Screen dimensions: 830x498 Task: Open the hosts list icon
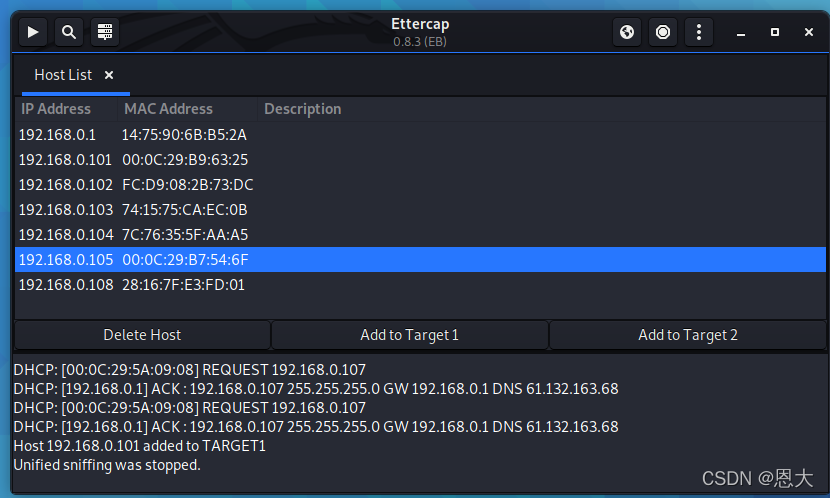104,32
